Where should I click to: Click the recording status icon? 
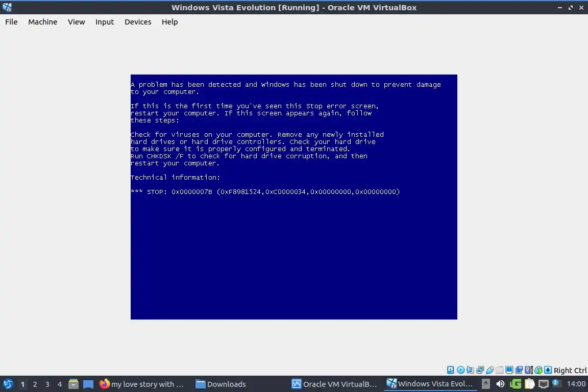point(519,370)
